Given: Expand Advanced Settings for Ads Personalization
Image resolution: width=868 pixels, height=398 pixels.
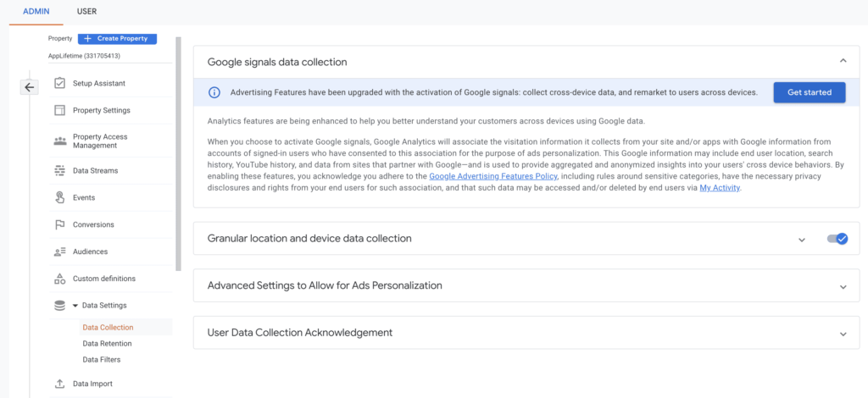Looking at the screenshot, I should point(843,286).
